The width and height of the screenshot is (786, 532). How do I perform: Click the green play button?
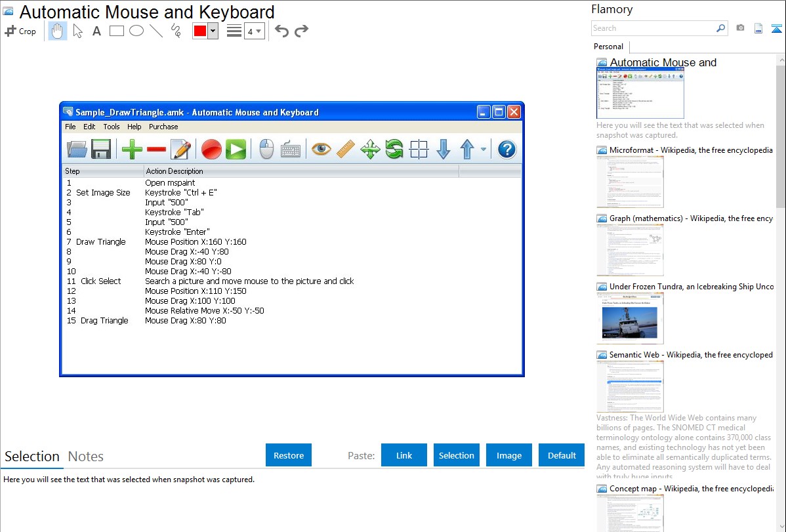236,150
